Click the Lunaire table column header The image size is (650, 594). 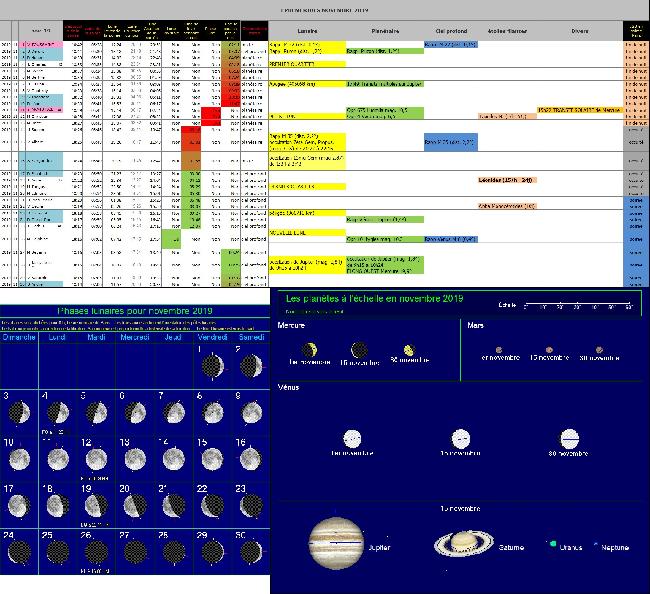coord(307,31)
